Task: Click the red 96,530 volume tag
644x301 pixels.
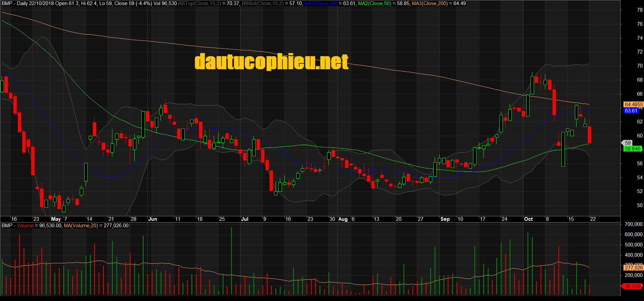Action: [632, 286]
